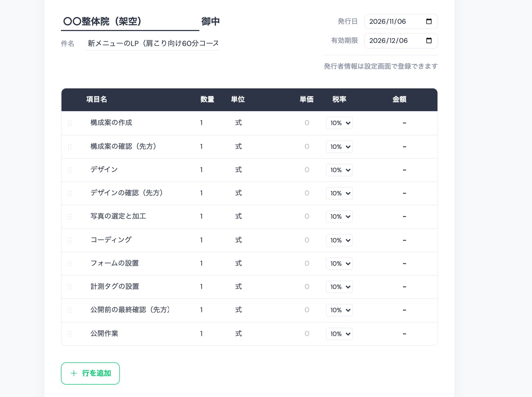The width and height of the screenshot is (532, 397).
Task: Click the 行を追加 button
Action: [x=90, y=373]
